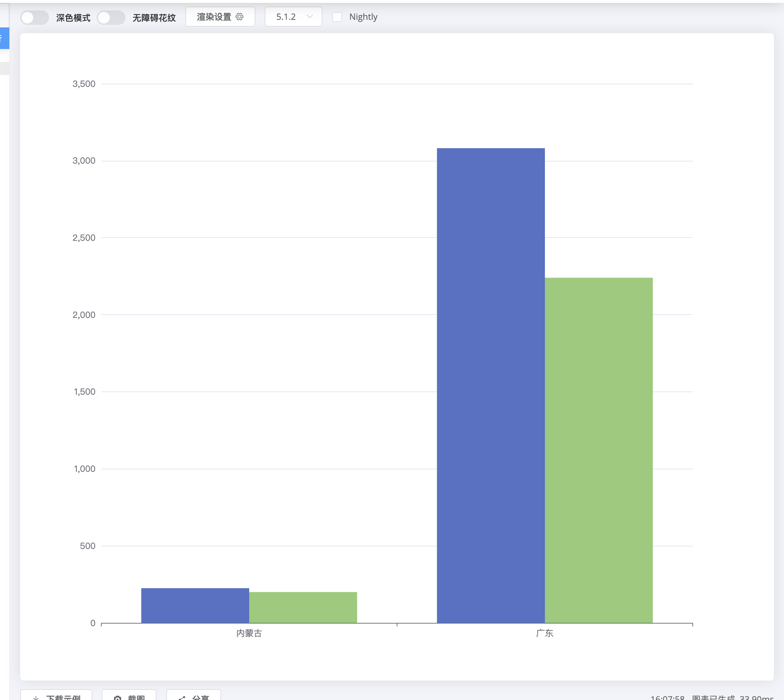The height and width of the screenshot is (700, 784).
Task: Click the 内蒙古 axis label
Action: point(248,633)
